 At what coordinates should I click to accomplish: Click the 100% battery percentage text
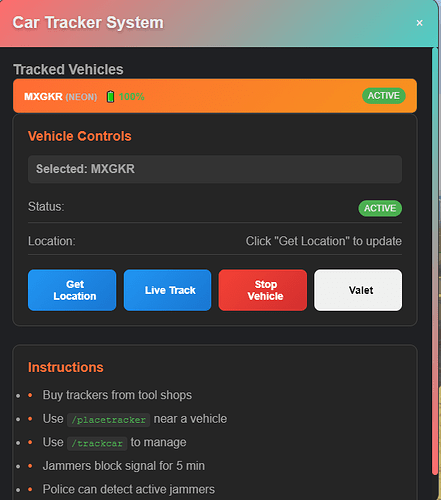point(132,97)
